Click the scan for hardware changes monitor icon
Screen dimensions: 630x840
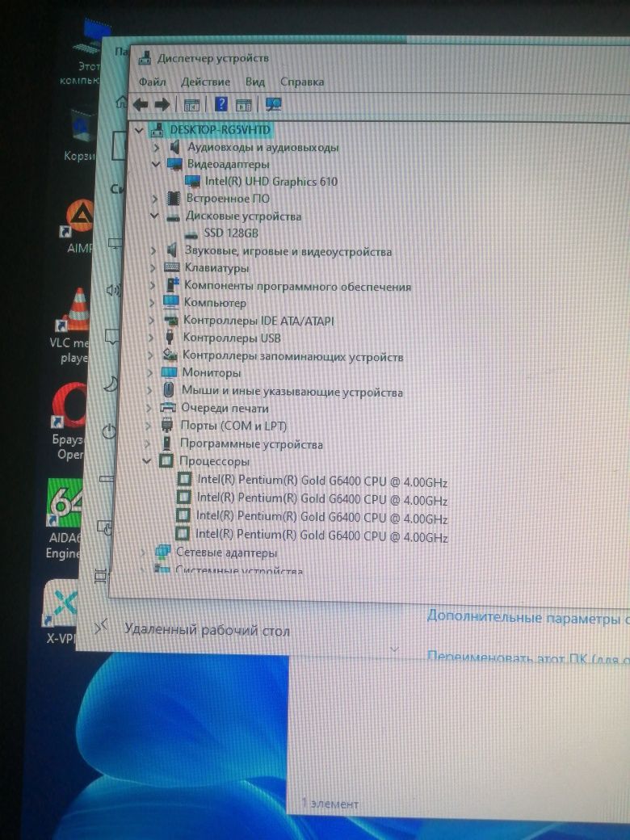point(274,104)
